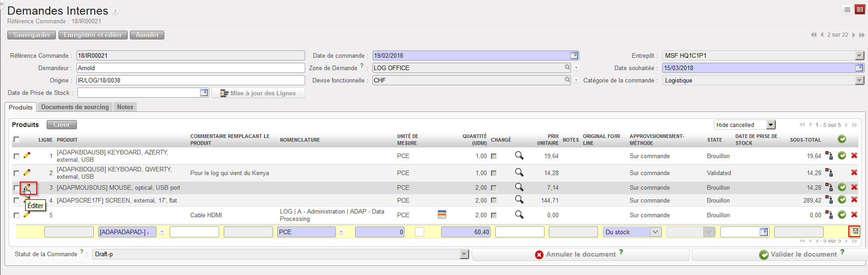The image size is (868, 275).
Task: Click the Sauvegarder button
Action: pyautogui.click(x=32, y=35)
